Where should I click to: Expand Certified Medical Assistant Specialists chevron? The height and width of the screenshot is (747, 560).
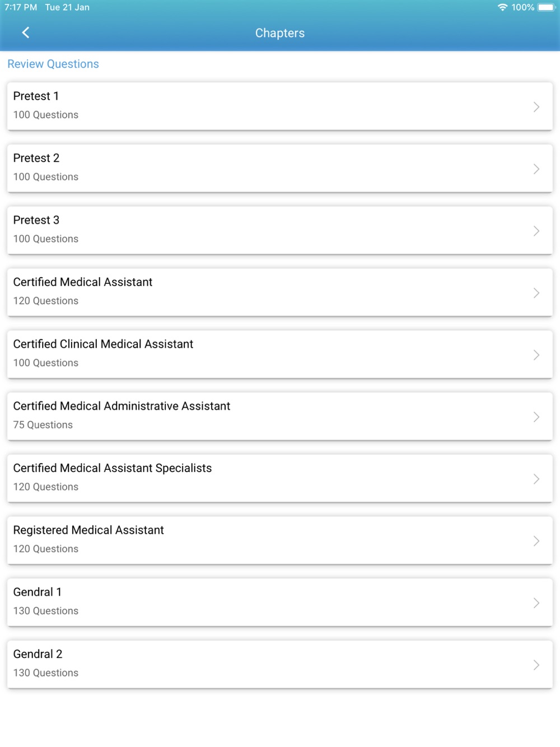coord(536,479)
